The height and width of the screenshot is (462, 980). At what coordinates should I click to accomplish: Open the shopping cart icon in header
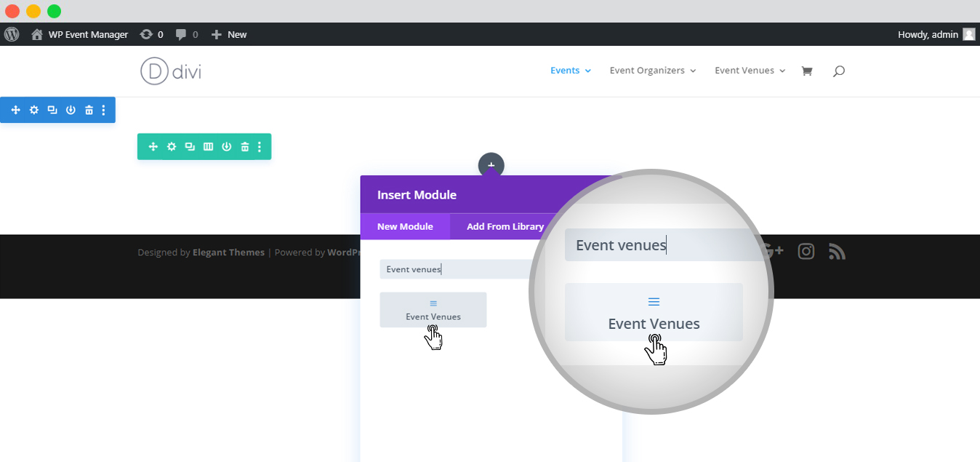point(806,71)
